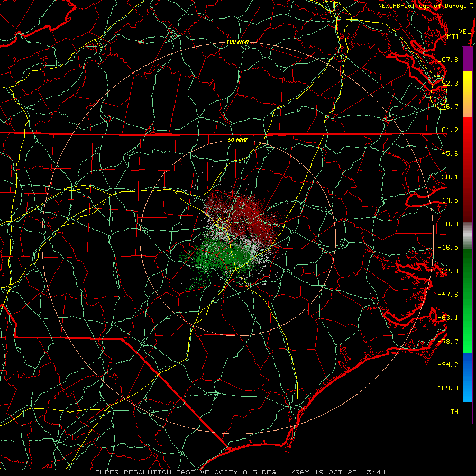
Task: Click the -16.5 legend value
Action: coord(448,248)
